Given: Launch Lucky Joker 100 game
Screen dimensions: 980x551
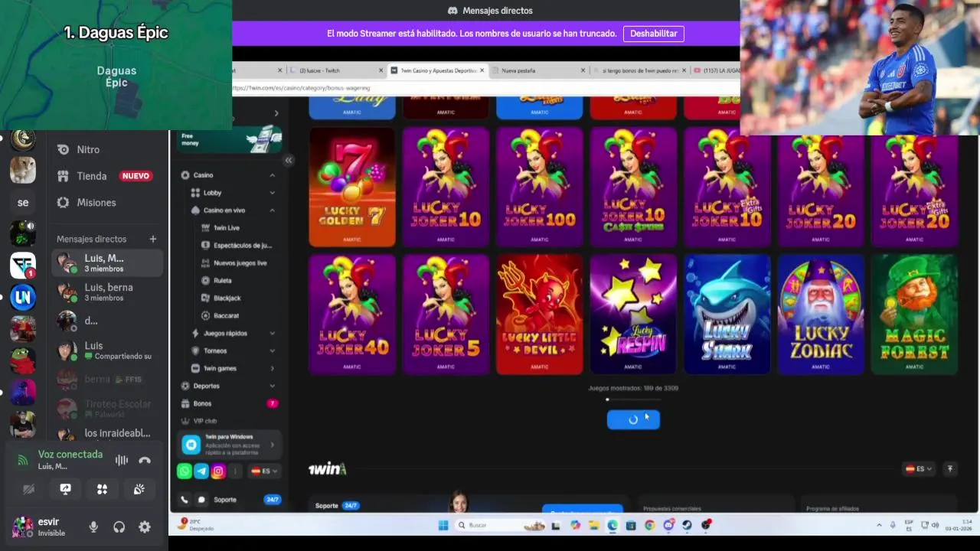Looking at the screenshot, I should 539,187.
